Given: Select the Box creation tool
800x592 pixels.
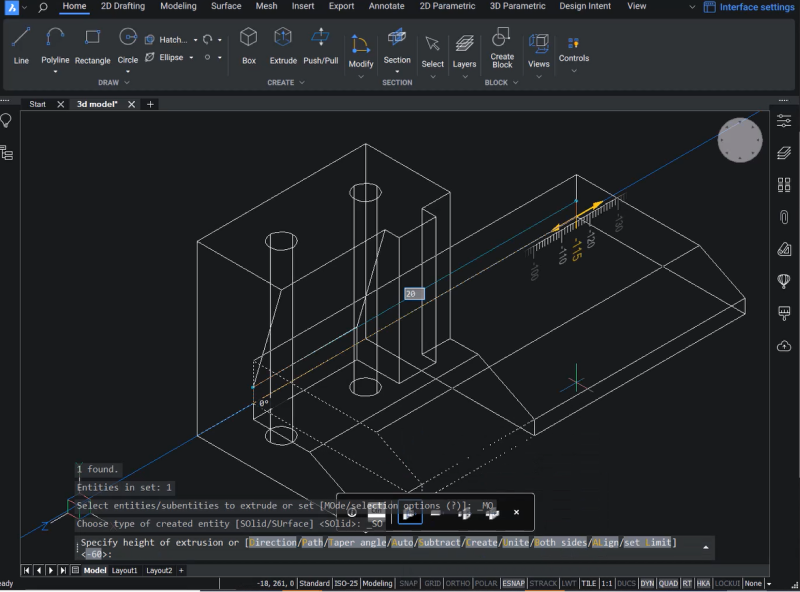Looking at the screenshot, I should [x=248, y=45].
